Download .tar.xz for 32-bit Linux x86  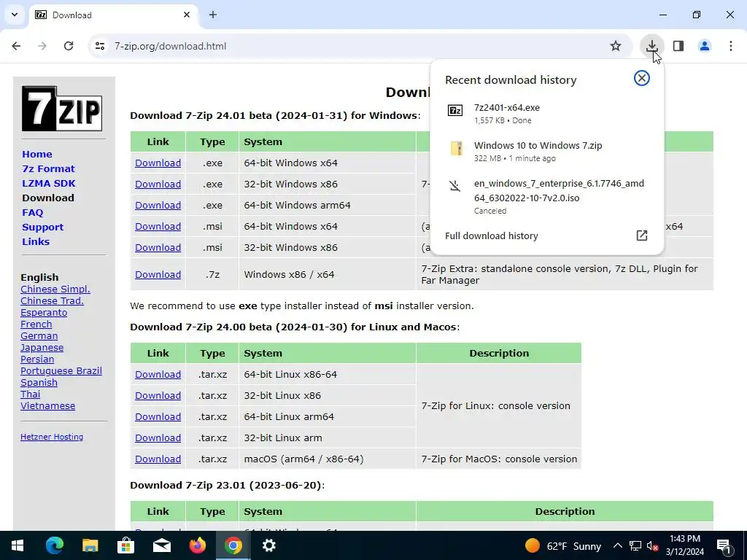pyautogui.click(x=158, y=395)
